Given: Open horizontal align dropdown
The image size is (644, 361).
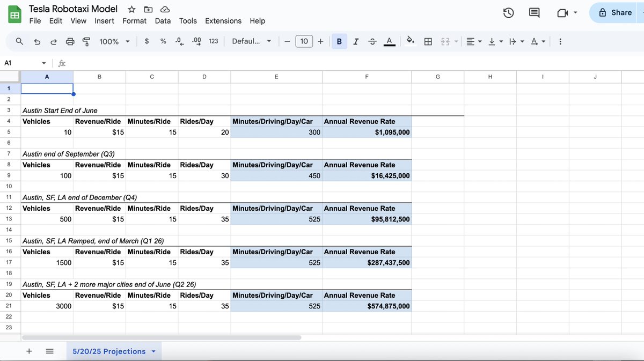Looking at the screenshot, I should pos(474,41).
